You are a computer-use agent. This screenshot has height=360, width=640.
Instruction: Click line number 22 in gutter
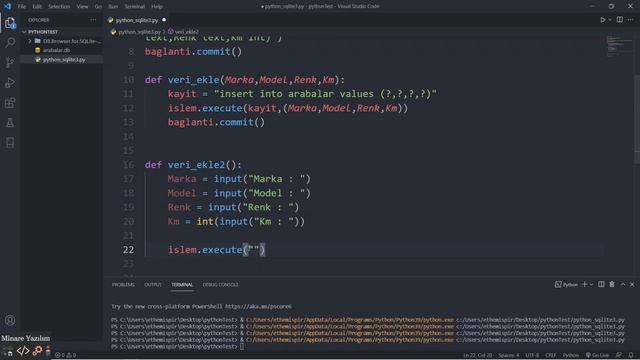point(128,250)
